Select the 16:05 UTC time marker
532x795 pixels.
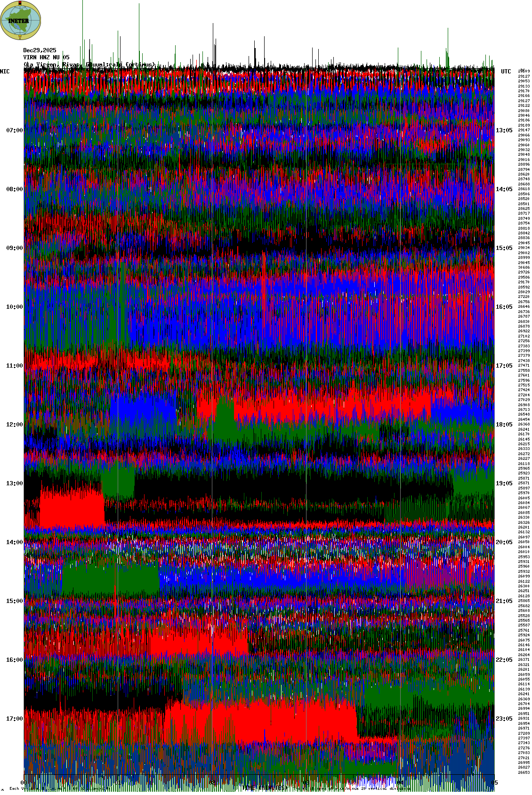[504, 307]
